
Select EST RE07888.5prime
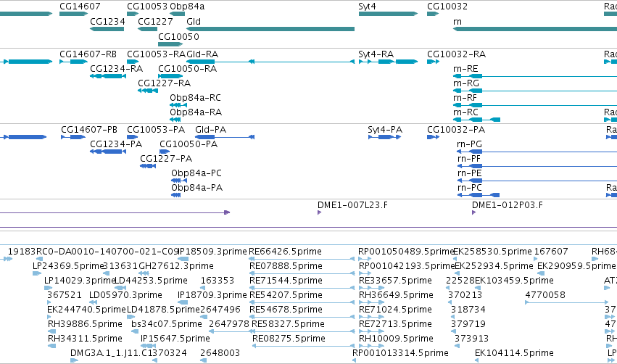coord(302,273)
